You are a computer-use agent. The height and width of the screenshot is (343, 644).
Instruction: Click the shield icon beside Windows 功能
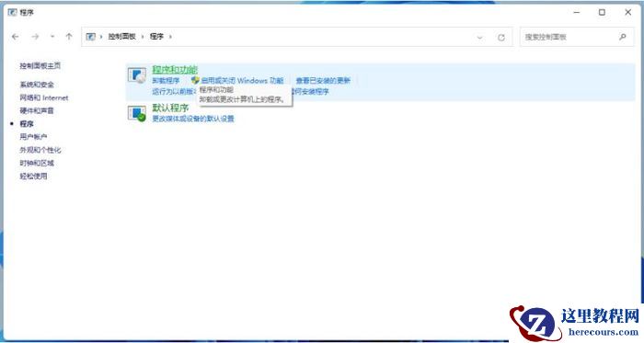click(195, 80)
